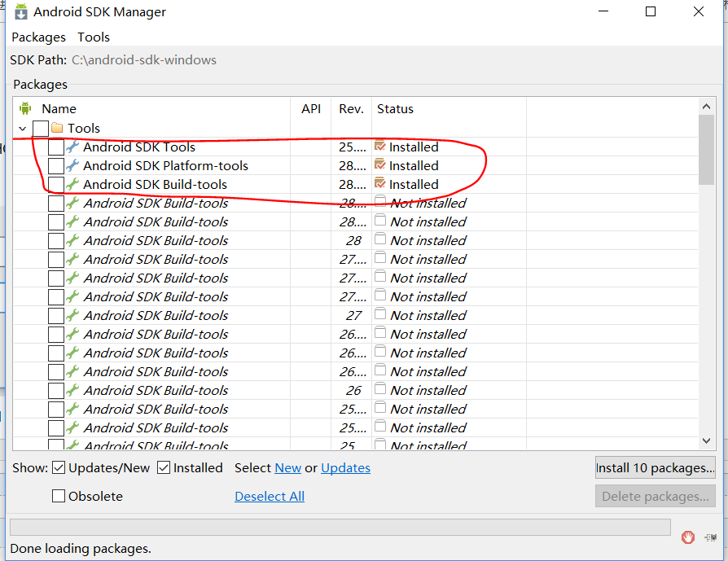Click the SDK Path value C:\android-sdk-windows
The image size is (728, 561).
coord(144,60)
